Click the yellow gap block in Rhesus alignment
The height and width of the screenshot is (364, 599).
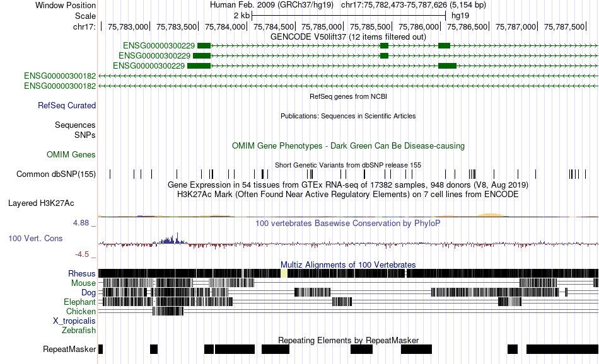click(284, 273)
